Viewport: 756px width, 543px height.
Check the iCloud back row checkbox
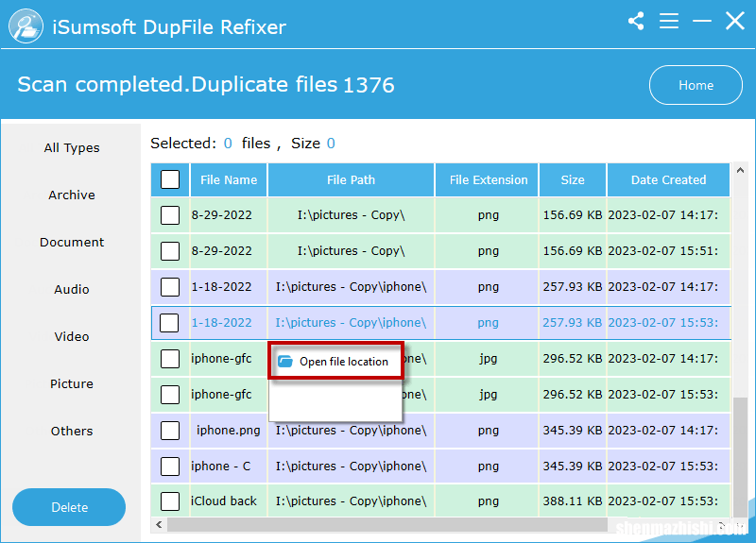pyautogui.click(x=170, y=501)
